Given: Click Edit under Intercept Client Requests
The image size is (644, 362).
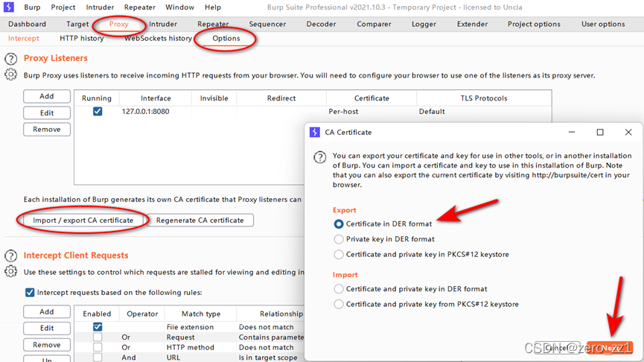Looking at the screenshot, I should (47, 328).
